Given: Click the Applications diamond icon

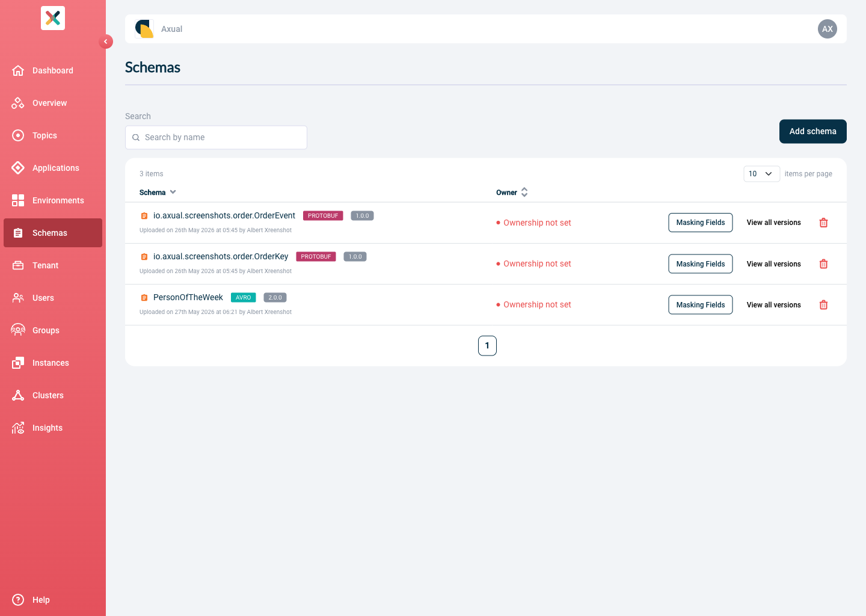Looking at the screenshot, I should coord(18,168).
